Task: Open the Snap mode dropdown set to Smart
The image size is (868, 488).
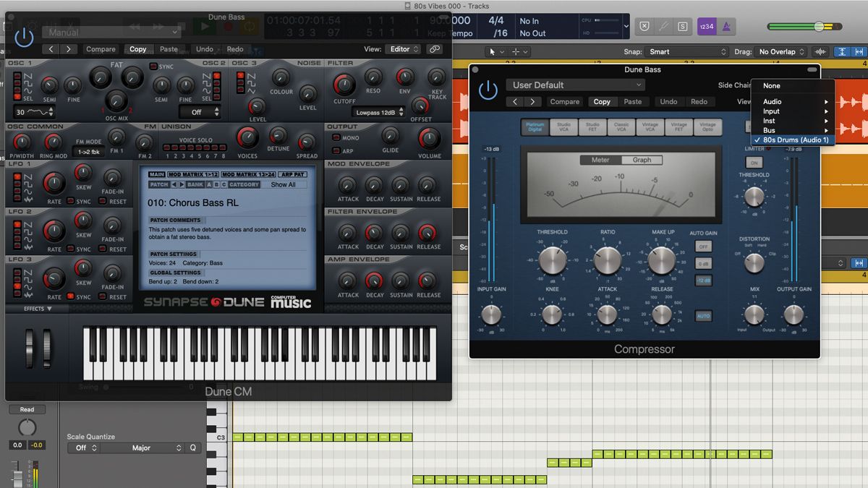Action: (687, 51)
